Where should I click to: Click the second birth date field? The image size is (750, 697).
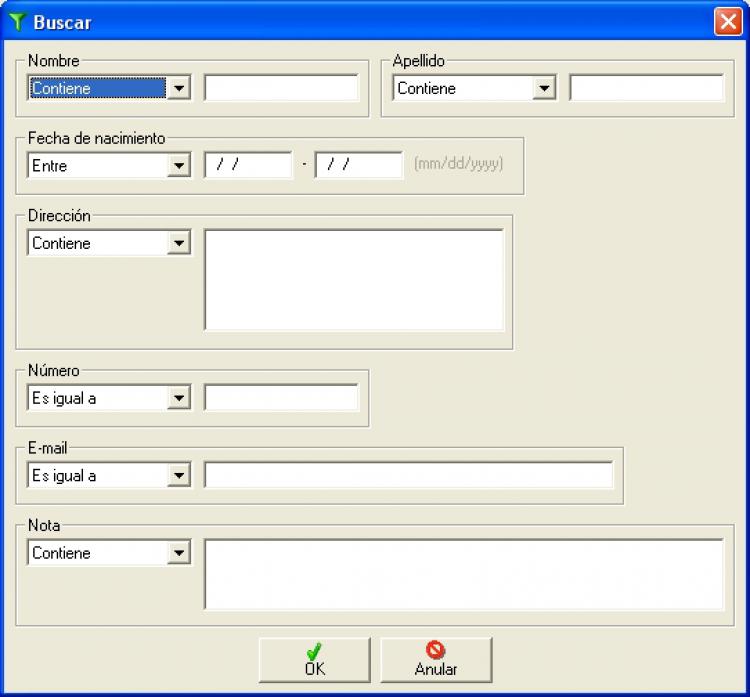tap(359, 165)
